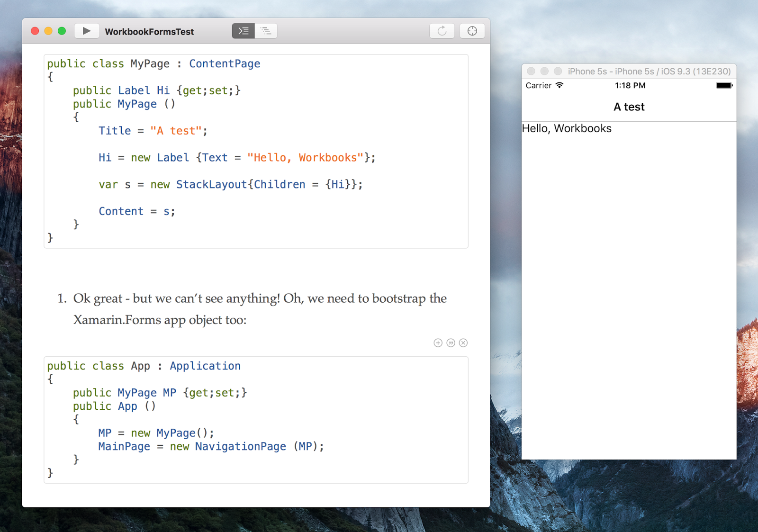Click the WorkbookFormsTest title label

[x=149, y=32]
